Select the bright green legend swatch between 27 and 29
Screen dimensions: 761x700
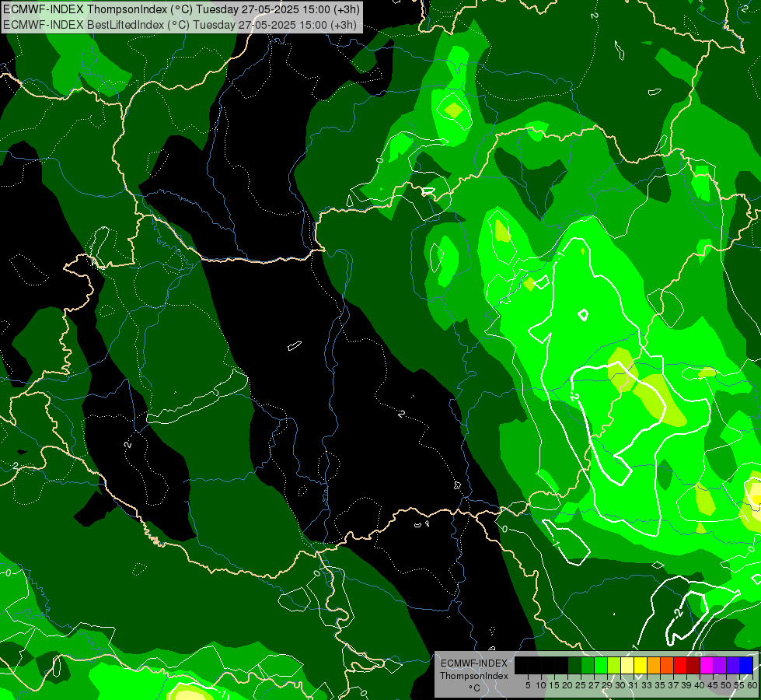coord(601,666)
